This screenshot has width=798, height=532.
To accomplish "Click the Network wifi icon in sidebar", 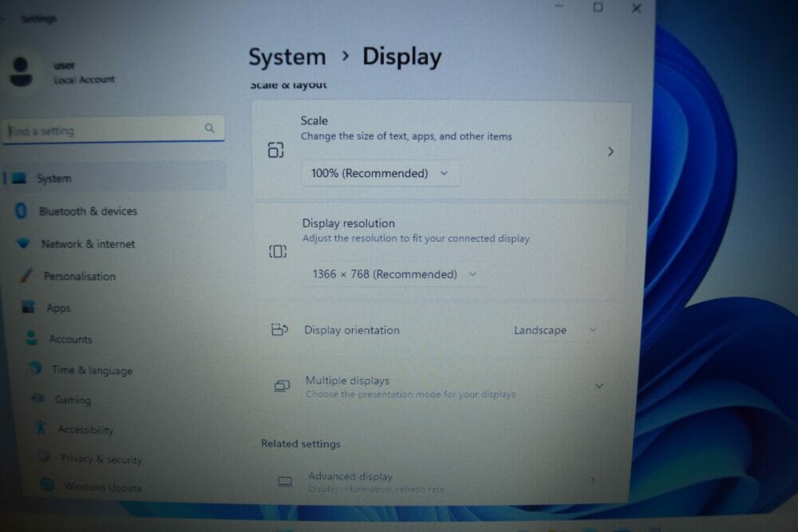I will (x=23, y=243).
